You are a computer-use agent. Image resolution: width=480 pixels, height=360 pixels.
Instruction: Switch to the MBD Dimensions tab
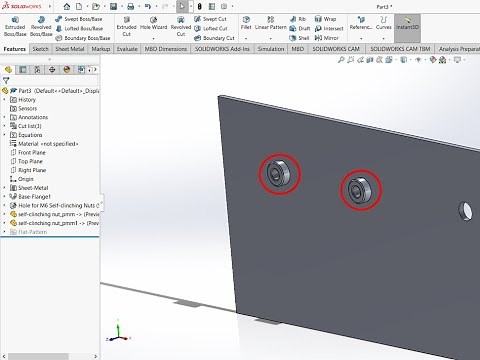click(166, 49)
